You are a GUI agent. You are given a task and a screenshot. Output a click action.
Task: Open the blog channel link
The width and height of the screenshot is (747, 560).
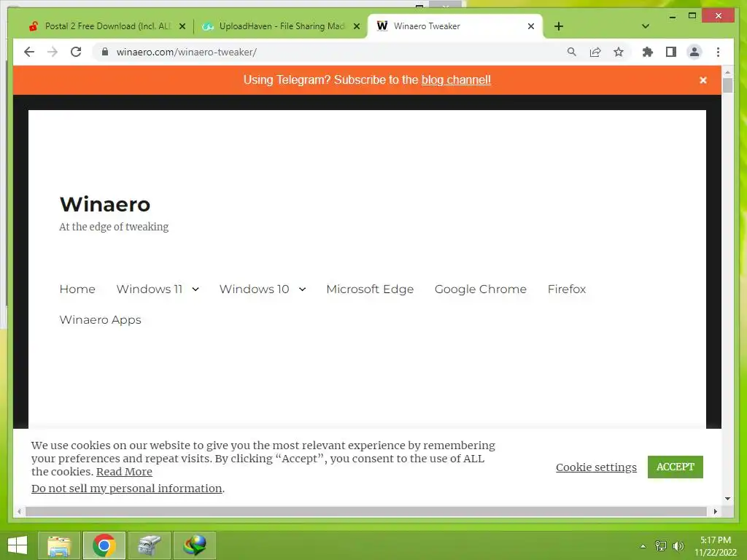(456, 79)
